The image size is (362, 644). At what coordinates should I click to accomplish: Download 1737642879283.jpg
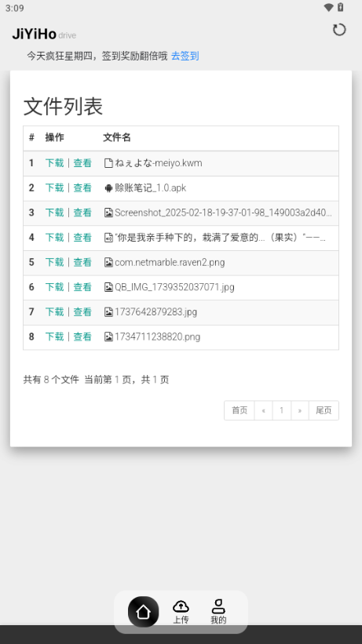pyautogui.click(x=54, y=311)
